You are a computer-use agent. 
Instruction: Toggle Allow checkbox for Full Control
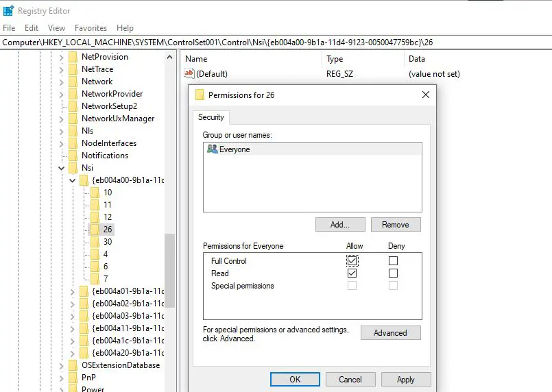click(352, 260)
